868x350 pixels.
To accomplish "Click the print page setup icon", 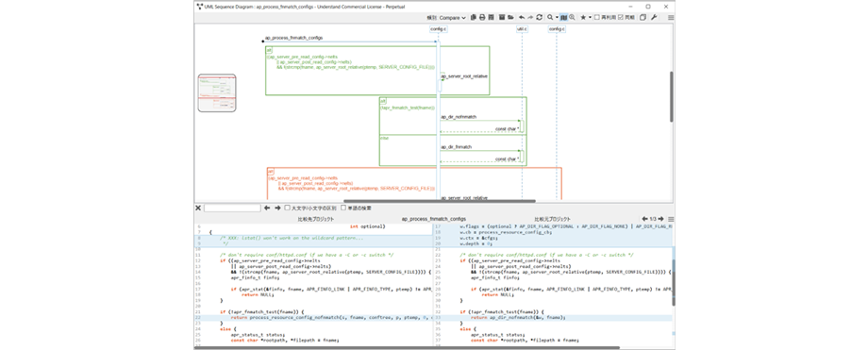I will (x=491, y=18).
